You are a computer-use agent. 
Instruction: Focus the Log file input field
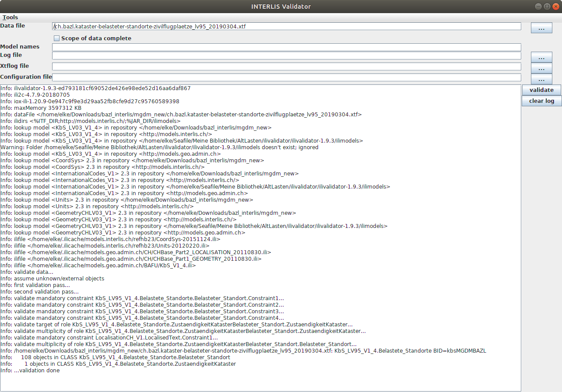tap(286, 56)
